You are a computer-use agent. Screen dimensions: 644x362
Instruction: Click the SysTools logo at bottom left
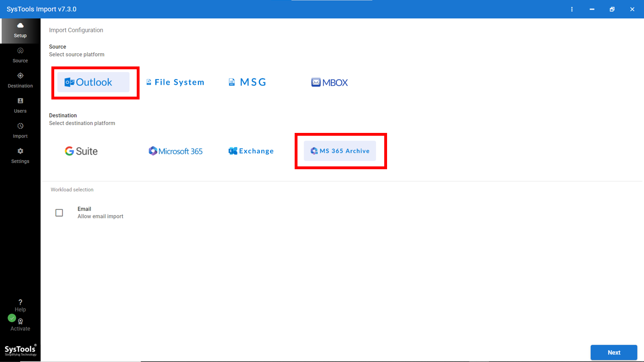[x=20, y=350]
